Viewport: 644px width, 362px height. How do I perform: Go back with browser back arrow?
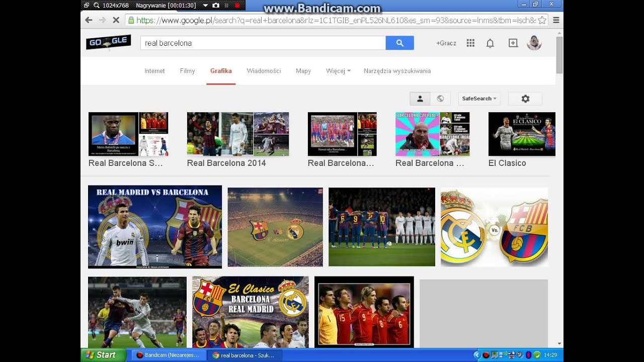(x=89, y=20)
